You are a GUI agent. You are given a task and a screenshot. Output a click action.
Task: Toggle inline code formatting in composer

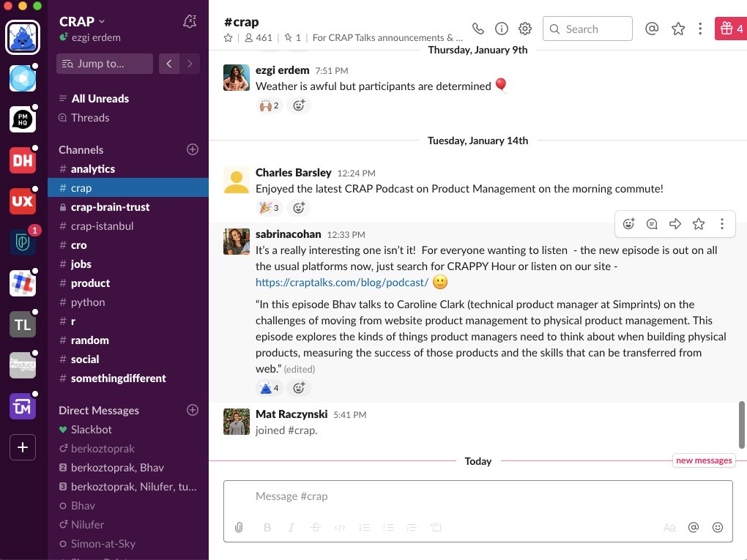click(340, 527)
